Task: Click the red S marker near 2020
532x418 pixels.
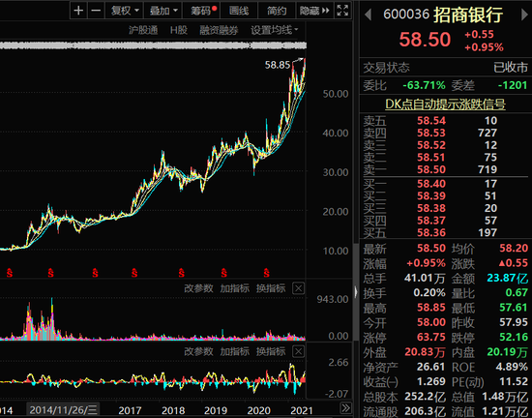Action: 266,273
